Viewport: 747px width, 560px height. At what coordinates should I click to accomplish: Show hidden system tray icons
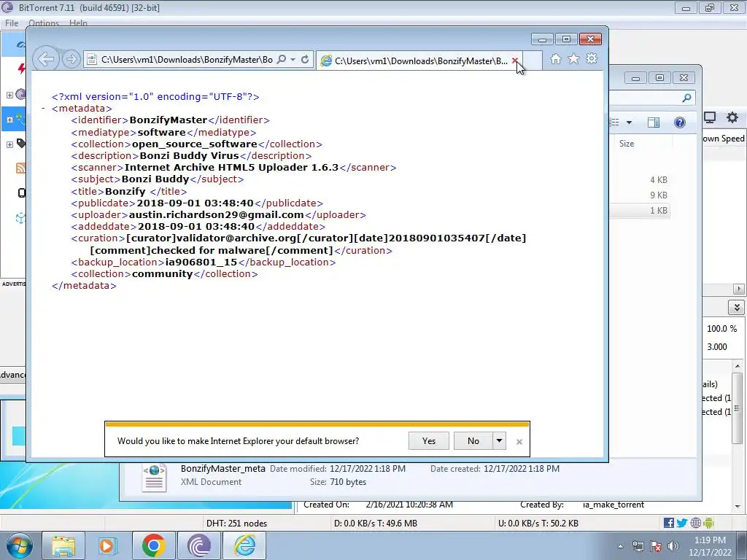pyautogui.click(x=620, y=547)
